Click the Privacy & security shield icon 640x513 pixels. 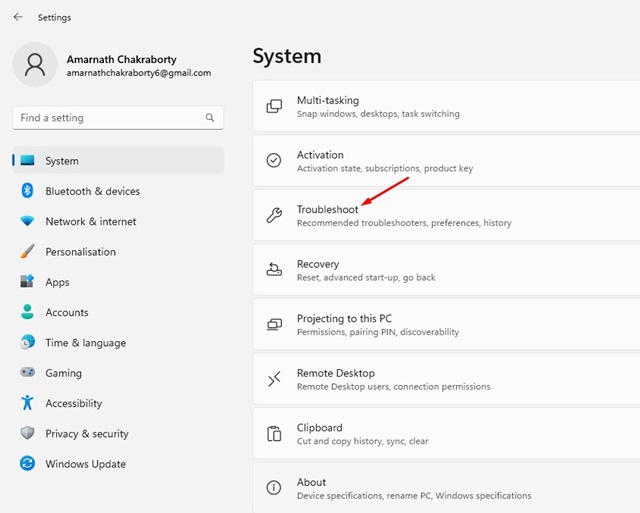[27, 434]
